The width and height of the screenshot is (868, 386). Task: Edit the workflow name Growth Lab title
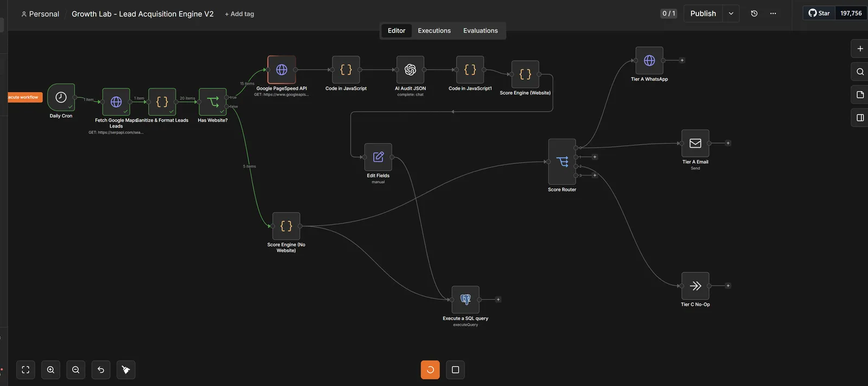(143, 14)
